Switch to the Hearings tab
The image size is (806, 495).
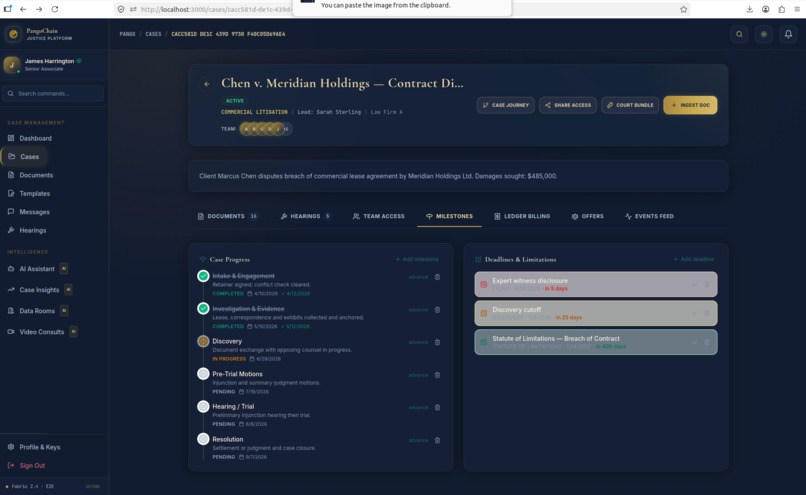(305, 216)
